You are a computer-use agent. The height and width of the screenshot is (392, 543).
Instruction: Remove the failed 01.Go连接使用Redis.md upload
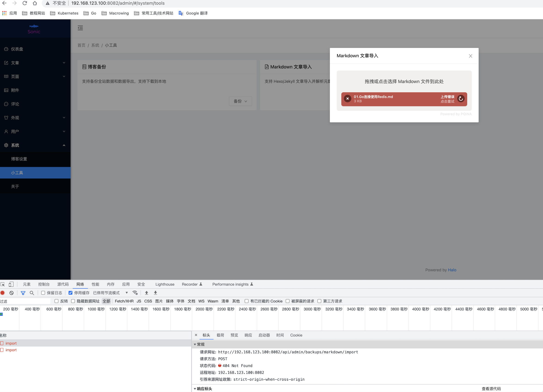[x=347, y=99]
